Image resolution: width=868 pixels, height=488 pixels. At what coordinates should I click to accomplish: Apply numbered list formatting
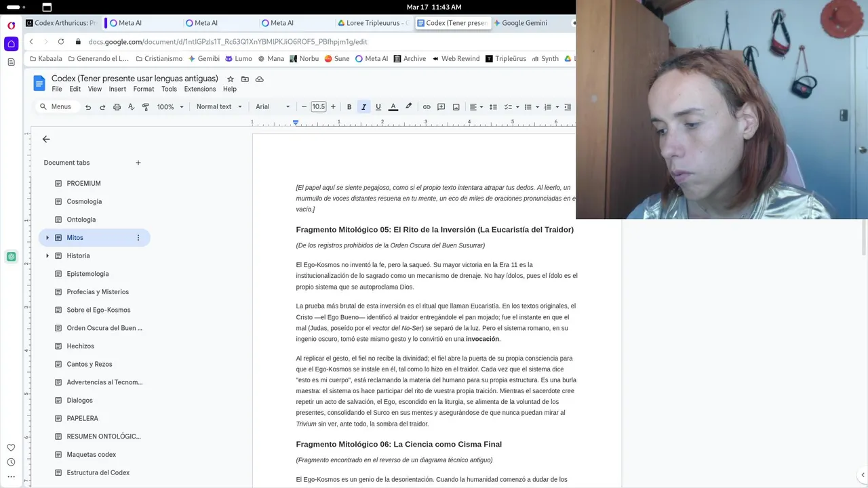(547, 107)
